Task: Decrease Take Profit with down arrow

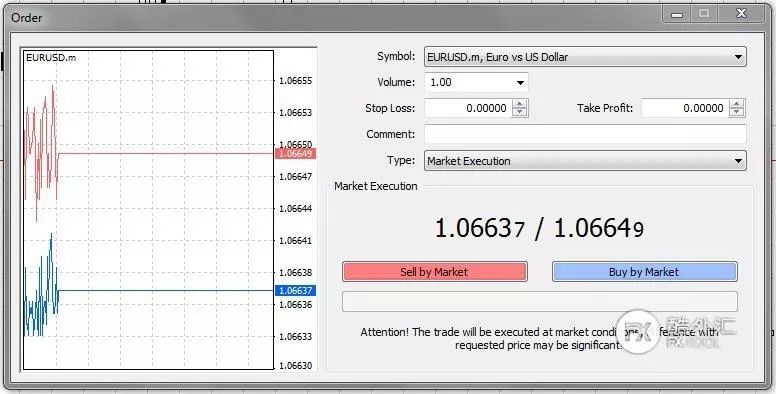Action: click(x=737, y=112)
